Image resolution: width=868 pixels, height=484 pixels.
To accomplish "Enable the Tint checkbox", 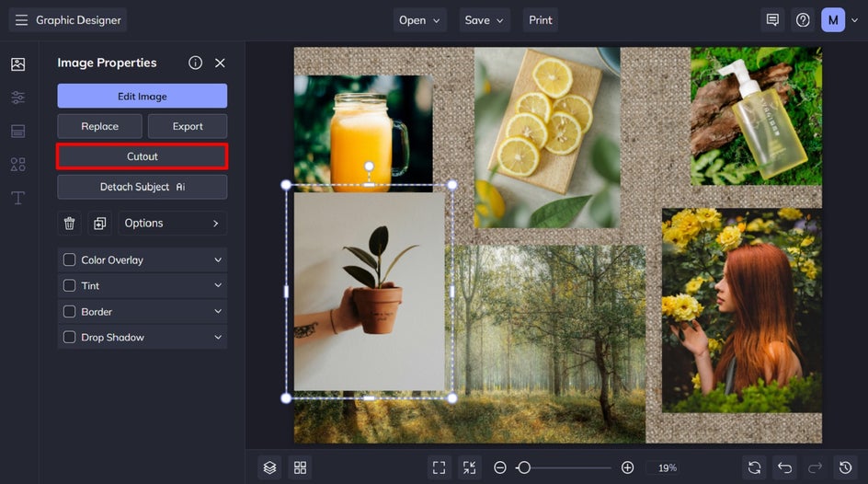I will (69, 286).
